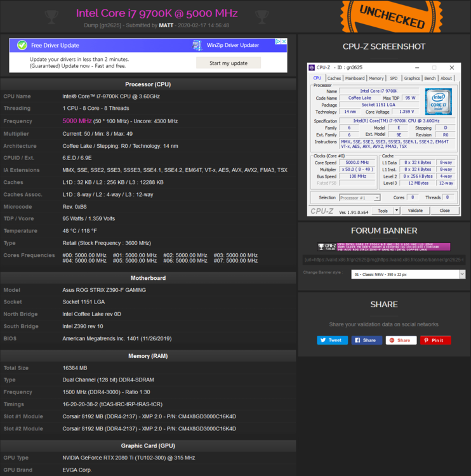Click the Intel Core i7 badge image

(x=438, y=102)
